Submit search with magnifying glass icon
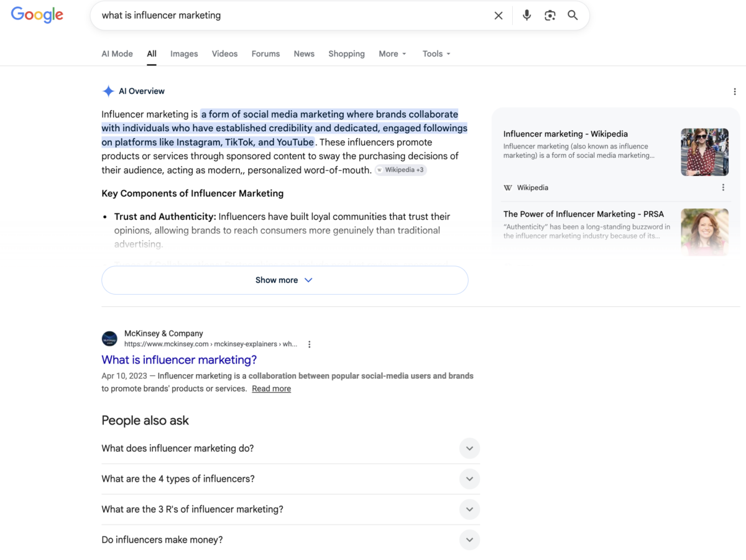Viewport: 746px width, 560px height. pos(573,16)
